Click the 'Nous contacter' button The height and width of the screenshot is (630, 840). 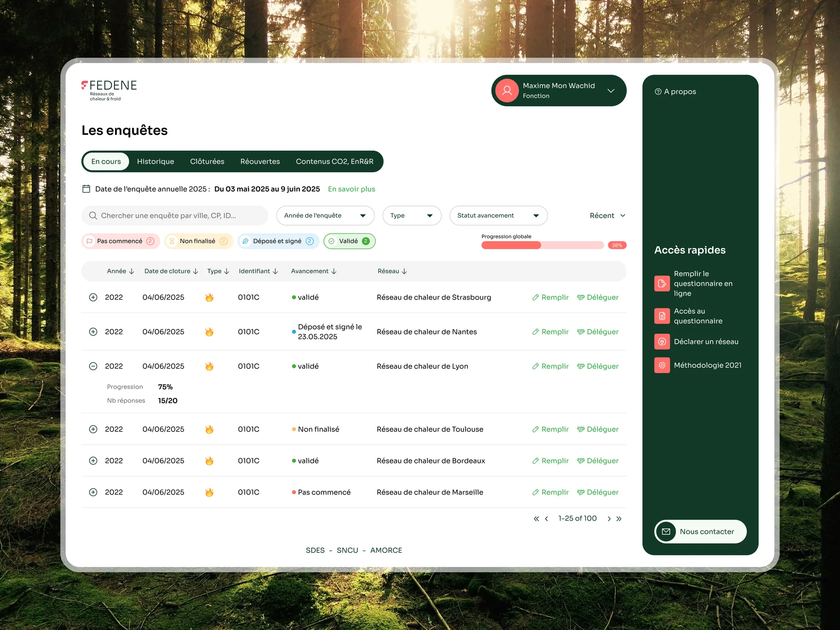tap(701, 532)
